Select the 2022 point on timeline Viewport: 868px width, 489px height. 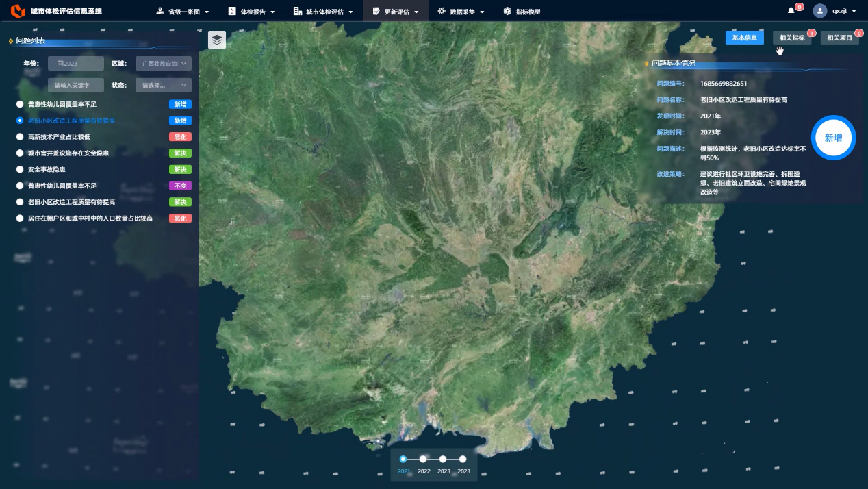[423, 459]
